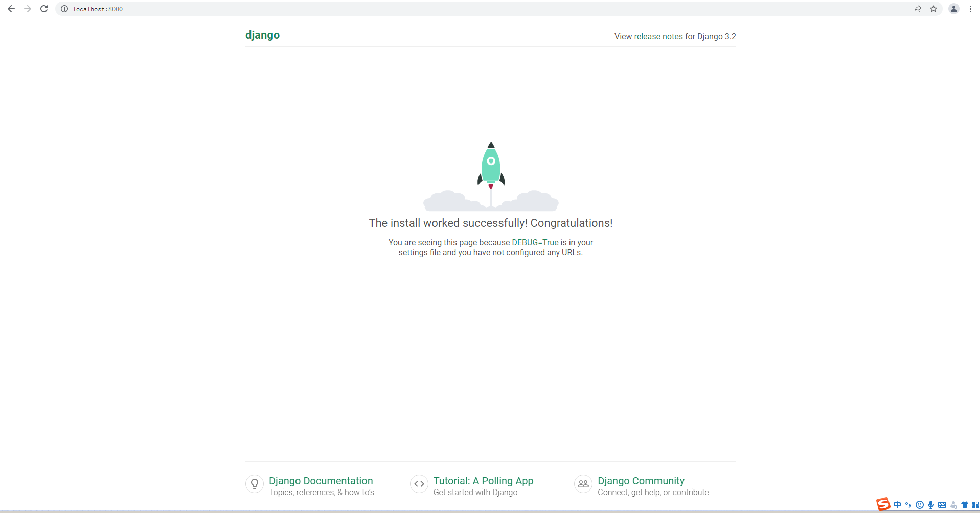Toggle Chinese punctuation mode
Viewport: 980px width, 513px height.
(x=908, y=505)
